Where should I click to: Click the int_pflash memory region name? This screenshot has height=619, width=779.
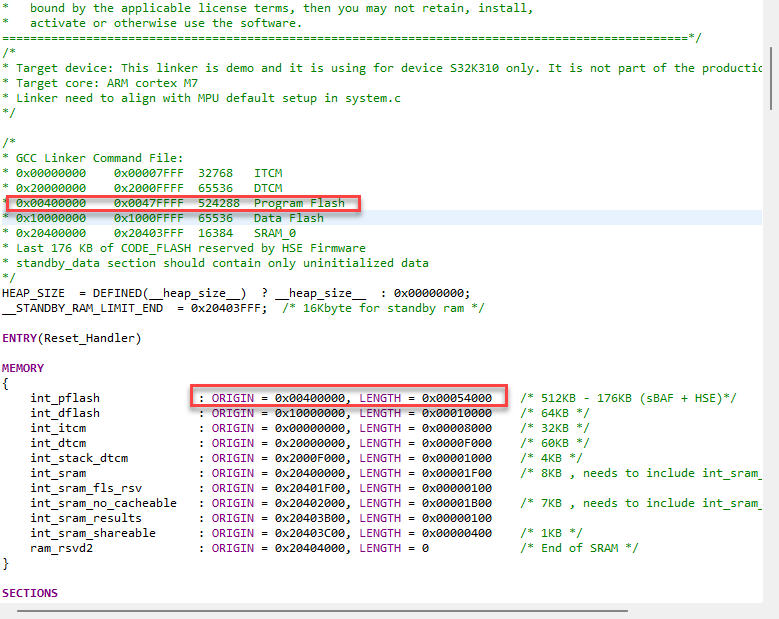point(65,398)
